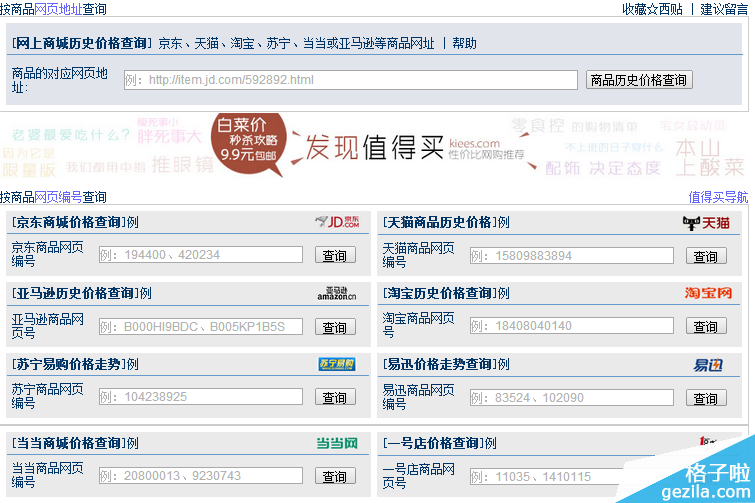This screenshot has height=503, width=755.
Task: Click 查询 button for 易迅商品网页编号
Action: click(x=706, y=399)
